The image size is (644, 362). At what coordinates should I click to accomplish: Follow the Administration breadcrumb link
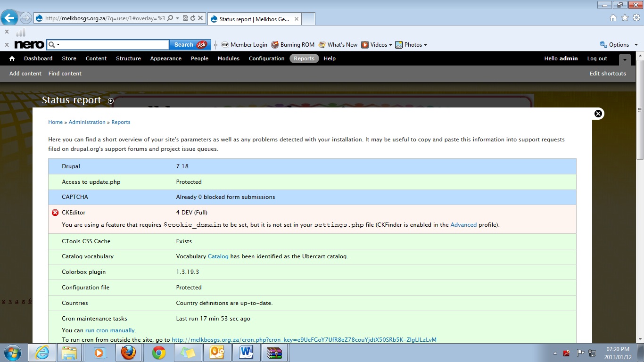click(87, 122)
